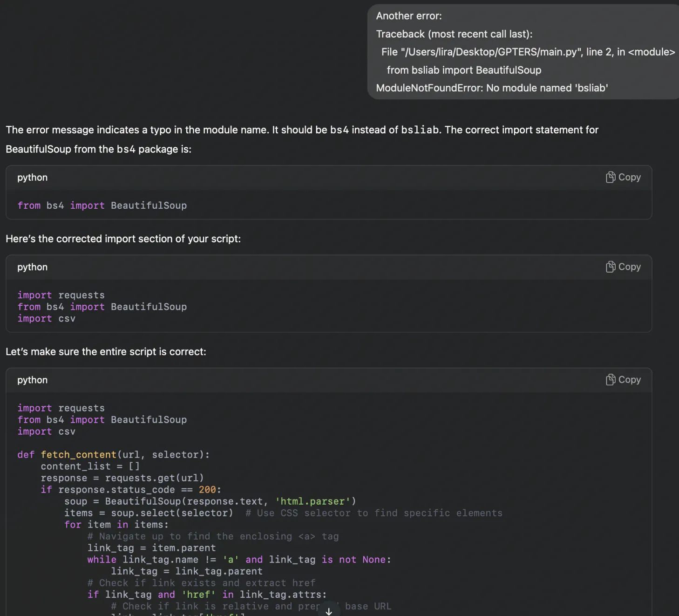
Task: Click the clipboard icon on the full script block
Action: [610, 380]
